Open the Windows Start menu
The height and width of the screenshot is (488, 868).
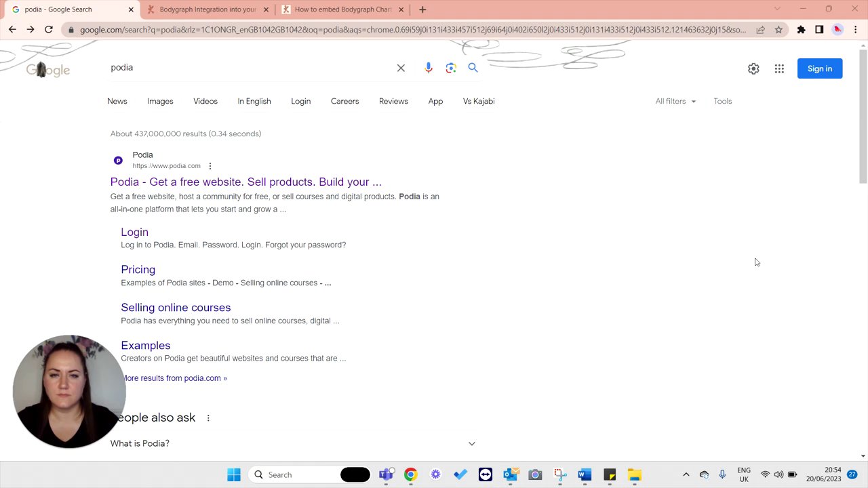(x=234, y=474)
